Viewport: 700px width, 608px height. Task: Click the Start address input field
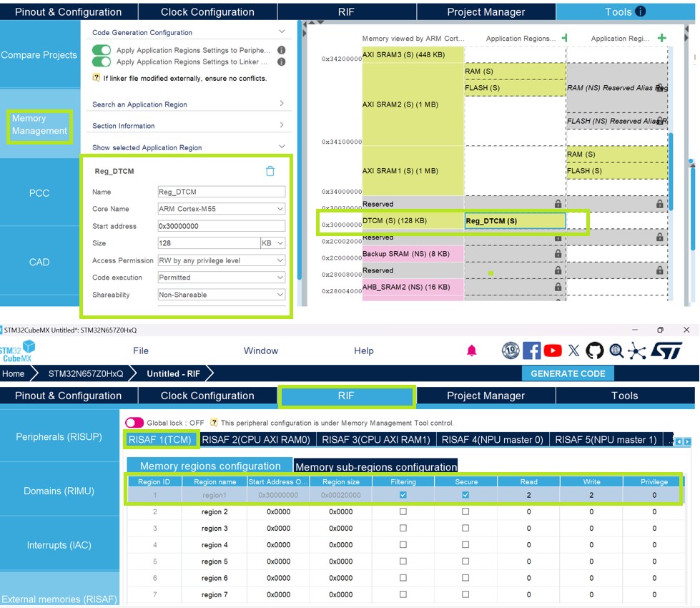click(x=222, y=226)
